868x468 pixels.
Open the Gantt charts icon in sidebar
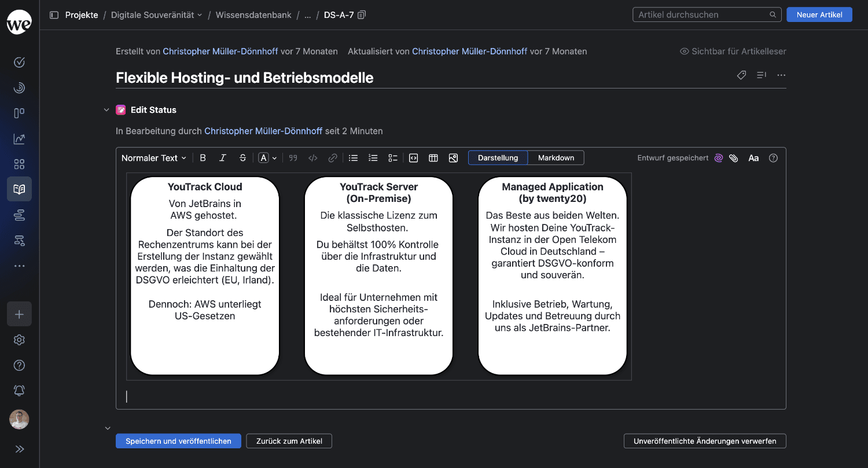pyautogui.click(x=19, y=241)
